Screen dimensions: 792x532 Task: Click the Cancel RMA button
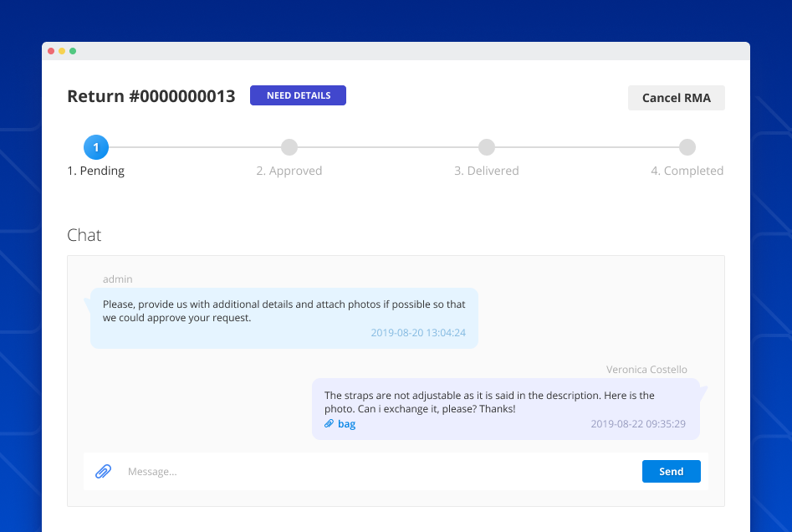tap(676, 98)
